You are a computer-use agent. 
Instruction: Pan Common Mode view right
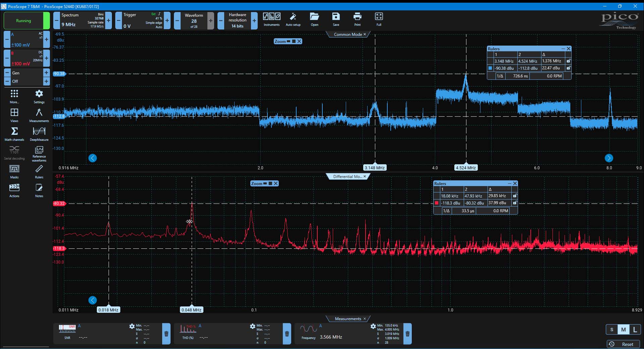pyautogui.click(x=609, y=158)
